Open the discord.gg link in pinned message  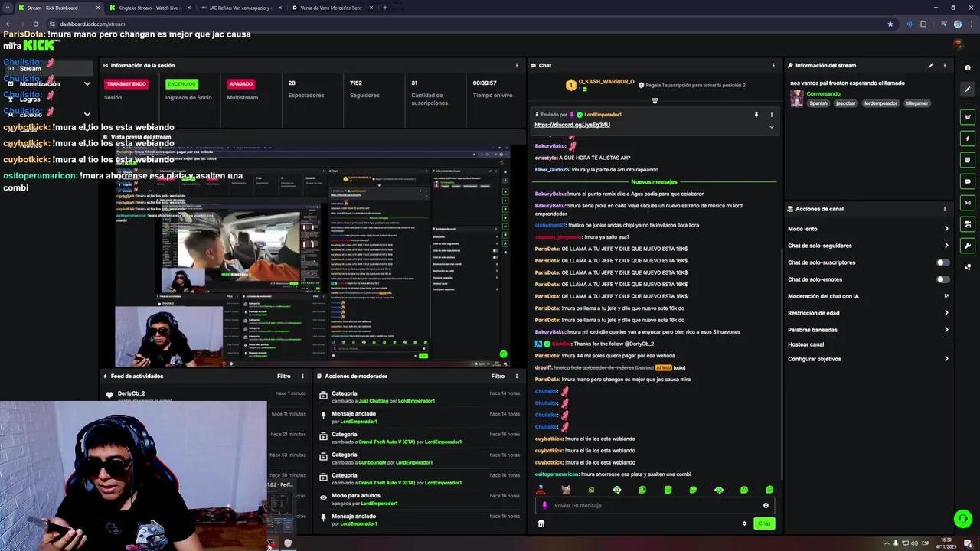(572, 125)
